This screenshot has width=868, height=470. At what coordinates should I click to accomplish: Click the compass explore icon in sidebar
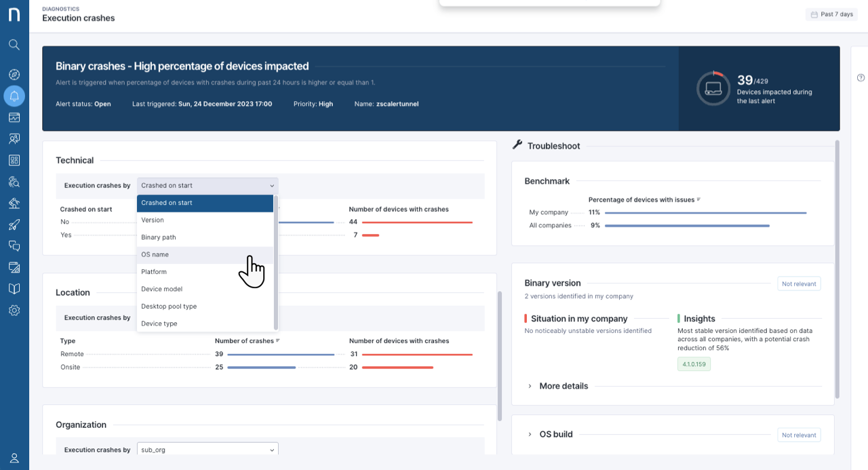[x=14, y=75]
